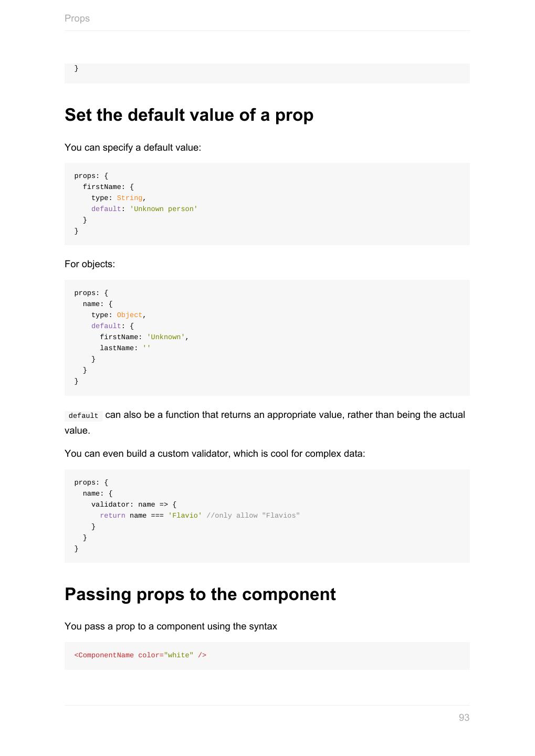Click the "firstName: 'Unknown'" code line
Image resolution: width=535 pixels, height=756 pixels.
144,337
